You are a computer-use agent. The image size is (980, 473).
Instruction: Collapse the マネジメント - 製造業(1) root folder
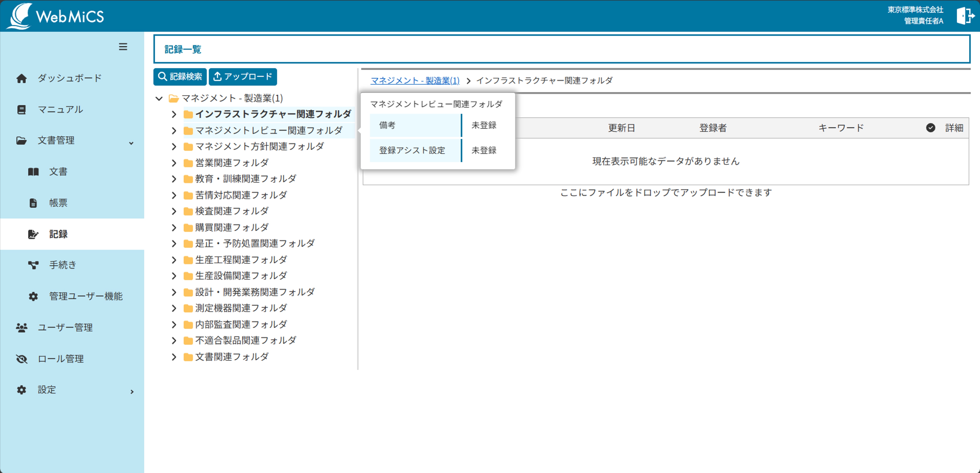159,98
